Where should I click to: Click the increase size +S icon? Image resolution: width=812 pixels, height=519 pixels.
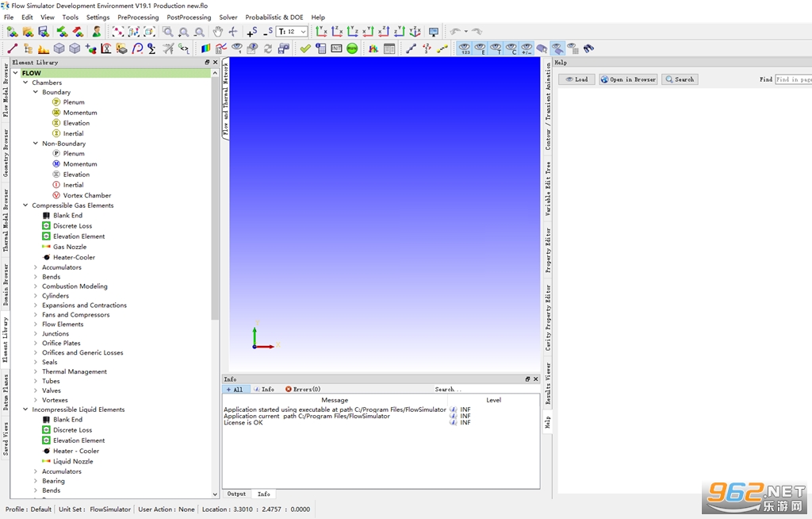pyautogui.click(x=251, y=32)
